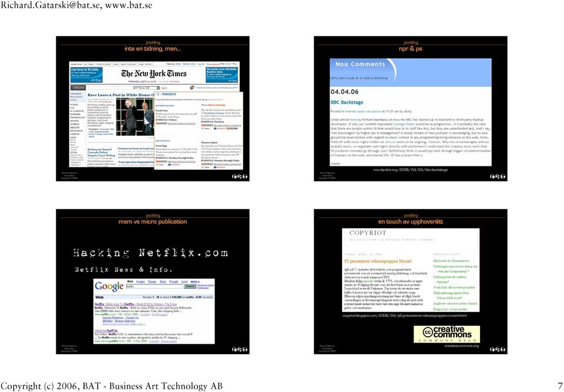Open the 'en touch av upphovsrätt' slide
The width and height of the screenshot is (564, 392).
tap(411, 282)
